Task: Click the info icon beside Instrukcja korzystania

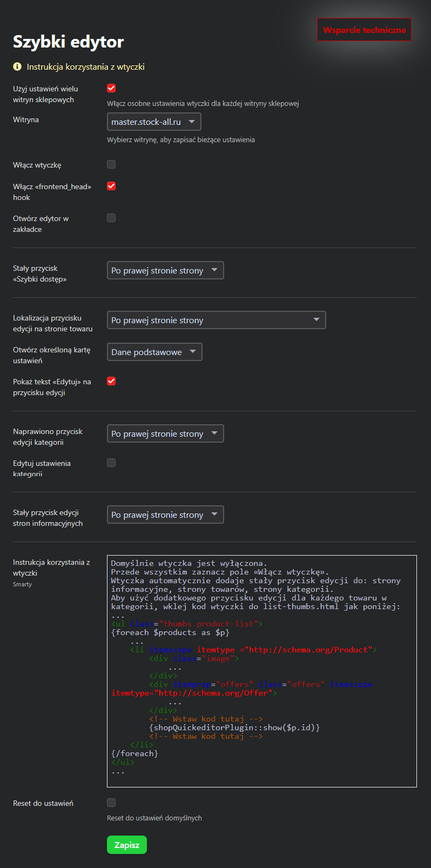Action: tap(17, 67)
